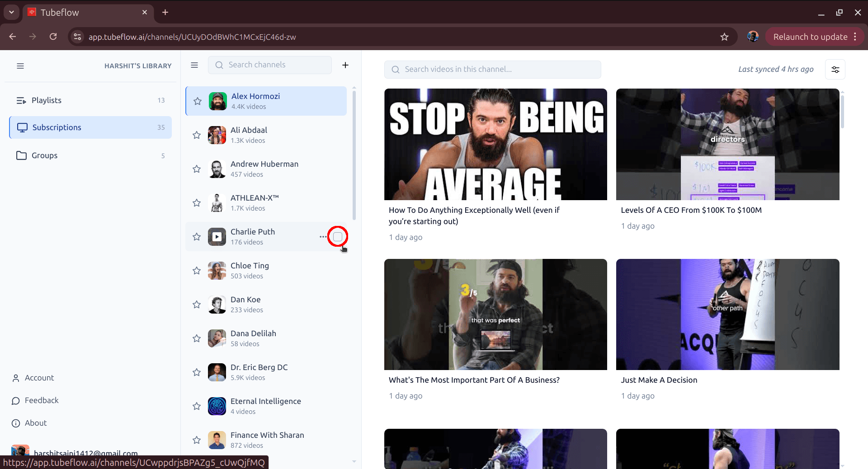Open Chrome's three-dot settings menu
Viewport: 868px width, 469px height.
855,37
